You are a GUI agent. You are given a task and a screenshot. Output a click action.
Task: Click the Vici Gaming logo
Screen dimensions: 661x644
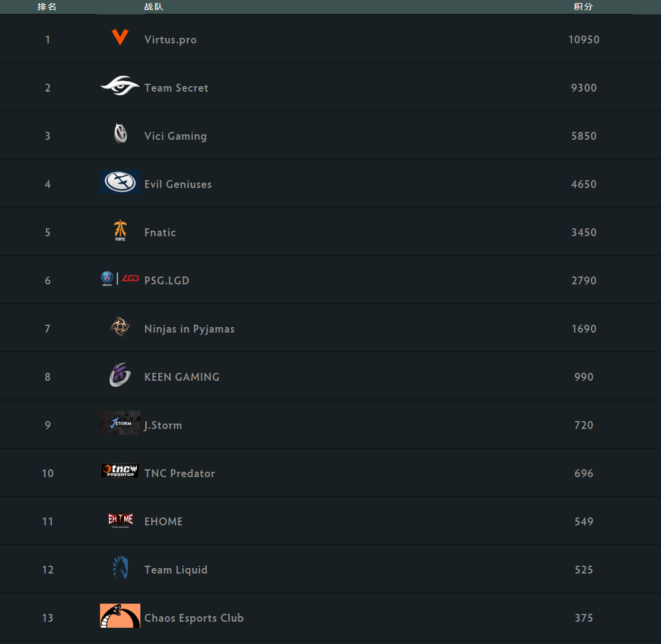tap(121, 134)
